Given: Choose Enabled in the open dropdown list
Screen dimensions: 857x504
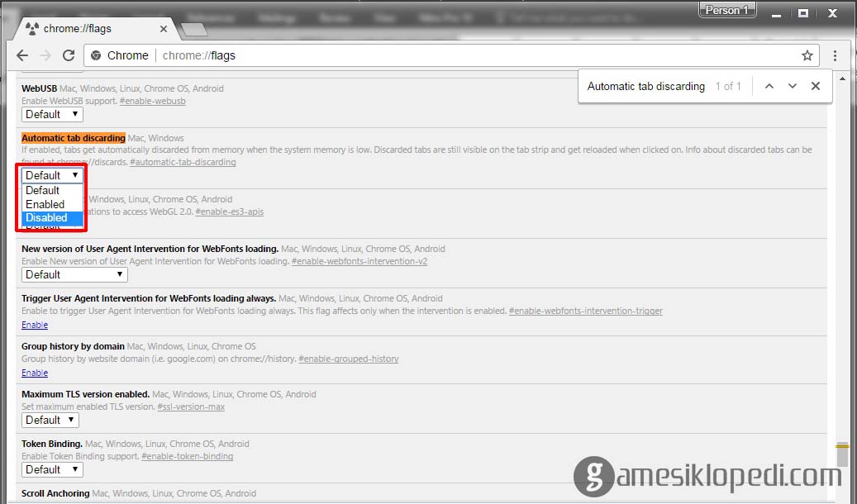Looking at the screenshot, I should pos(52,204).
